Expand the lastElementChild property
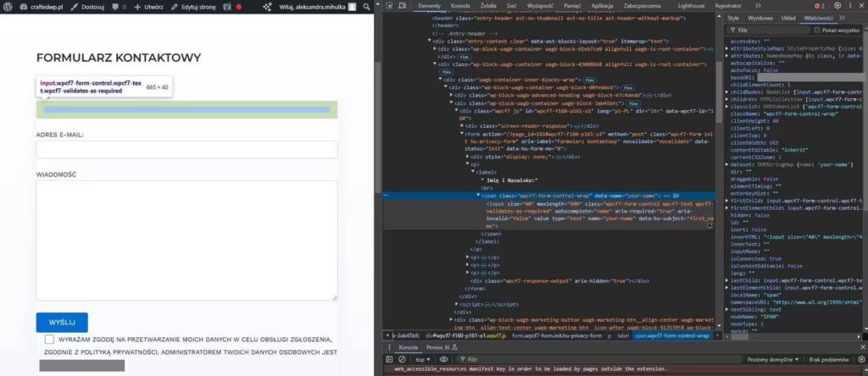 coord(726,288)
